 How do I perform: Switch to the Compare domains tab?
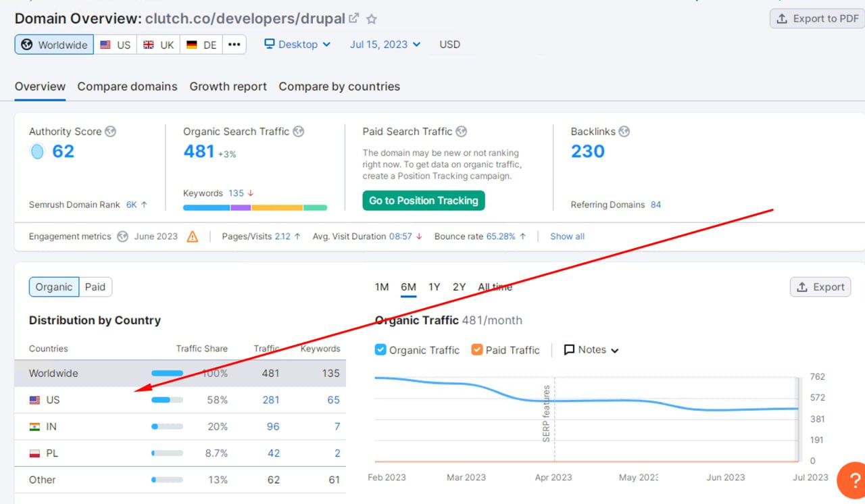(127, 86)
